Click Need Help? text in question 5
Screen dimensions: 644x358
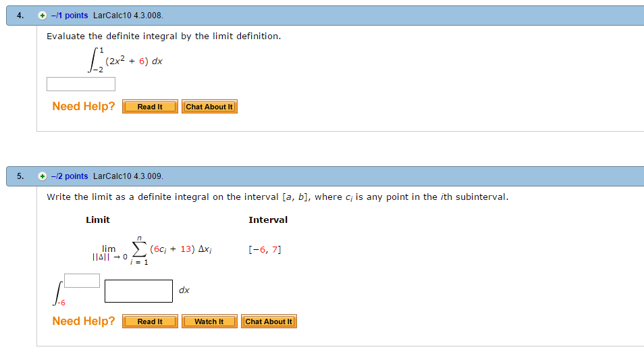84,322
